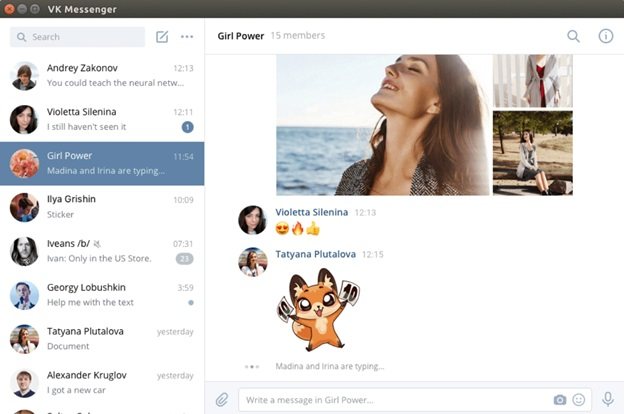Viewport: 624px width, 414px height.
Task: Open the Iveans /b/ conversation
Action: (x=102, y=251)
